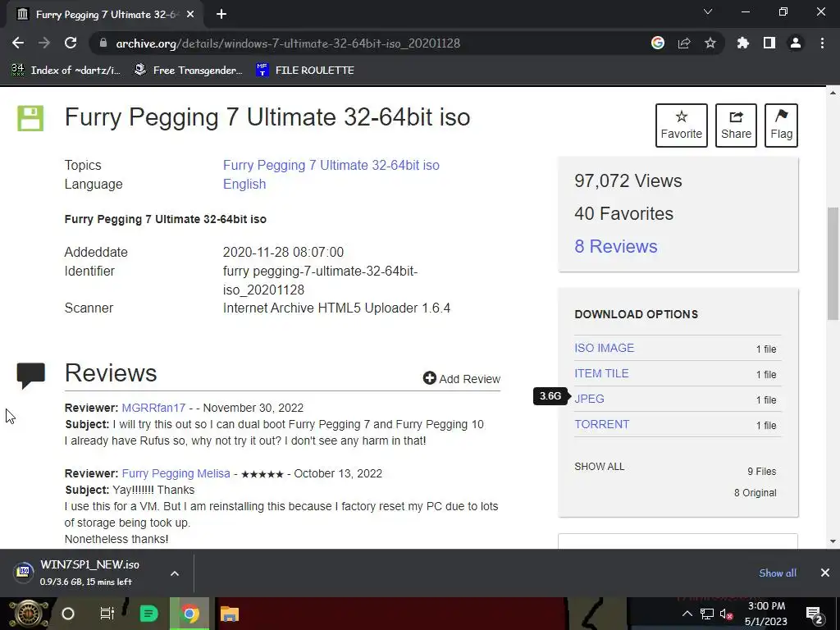This screenshot has height=630, width=840.
Task: Open the notification center icon
Action: pyautogui.click(x=815, y=614)
